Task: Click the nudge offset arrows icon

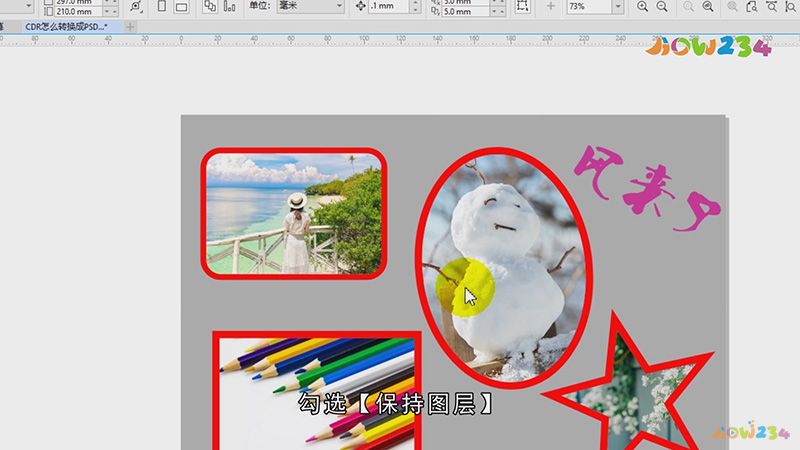Action: 360,6
